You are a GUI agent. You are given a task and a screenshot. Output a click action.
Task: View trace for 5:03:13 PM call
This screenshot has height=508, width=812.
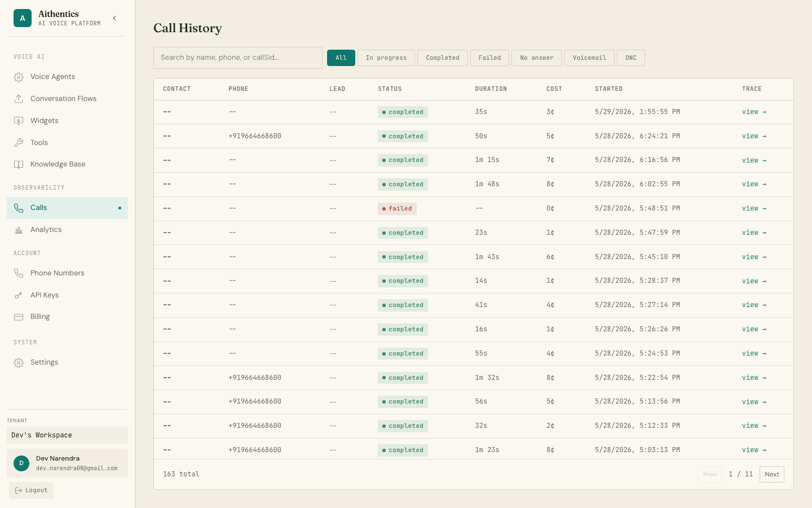tap(754, 450)
